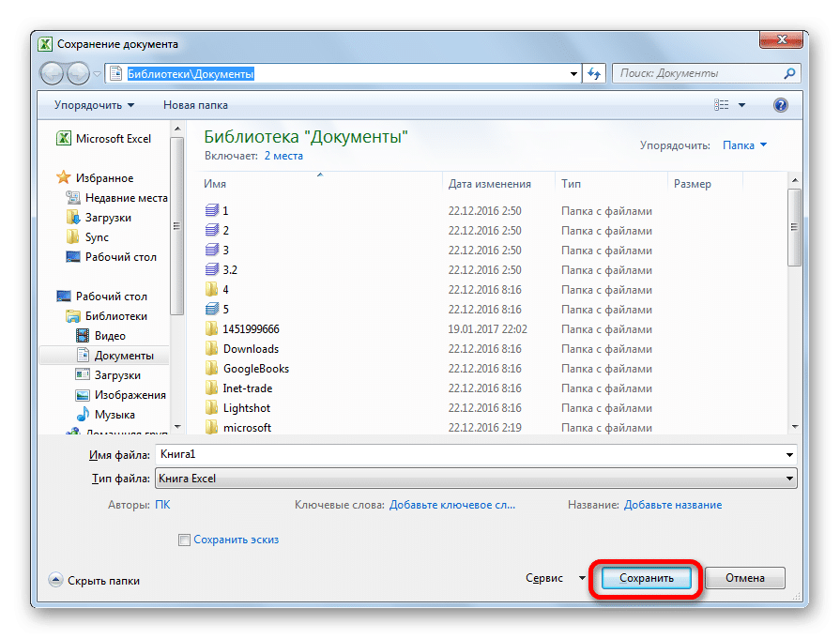This screenshot has width=840, height=639.
Task: Open the Папка arrangement dropdown
Action: pos(744,145)
